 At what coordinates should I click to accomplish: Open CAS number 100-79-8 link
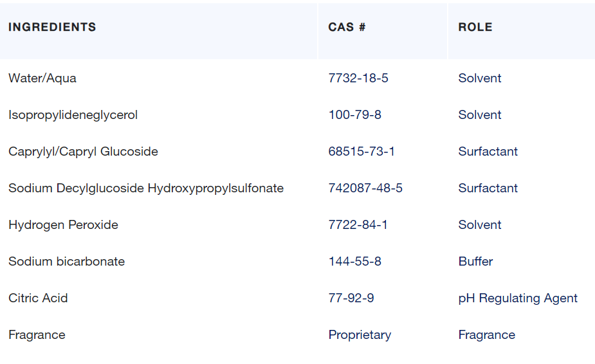coord(354,115)
